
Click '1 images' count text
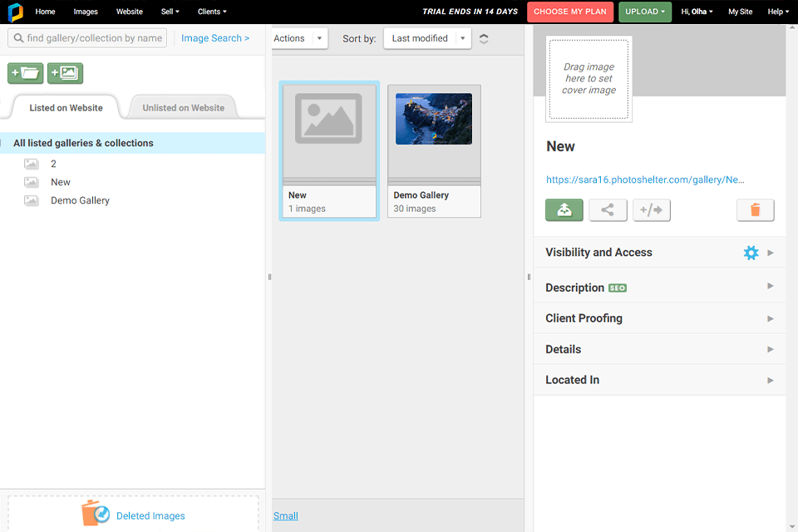[307, 209]
